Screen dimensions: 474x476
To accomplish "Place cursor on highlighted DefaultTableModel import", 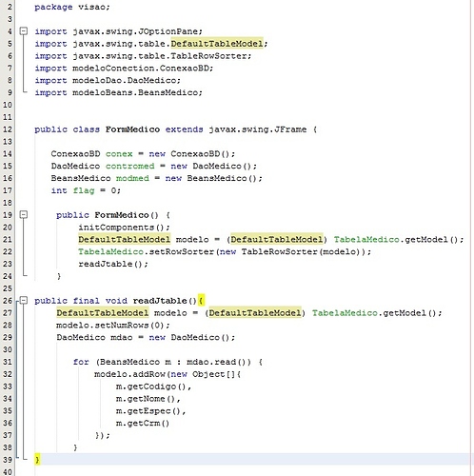I will tap(217, 44).
